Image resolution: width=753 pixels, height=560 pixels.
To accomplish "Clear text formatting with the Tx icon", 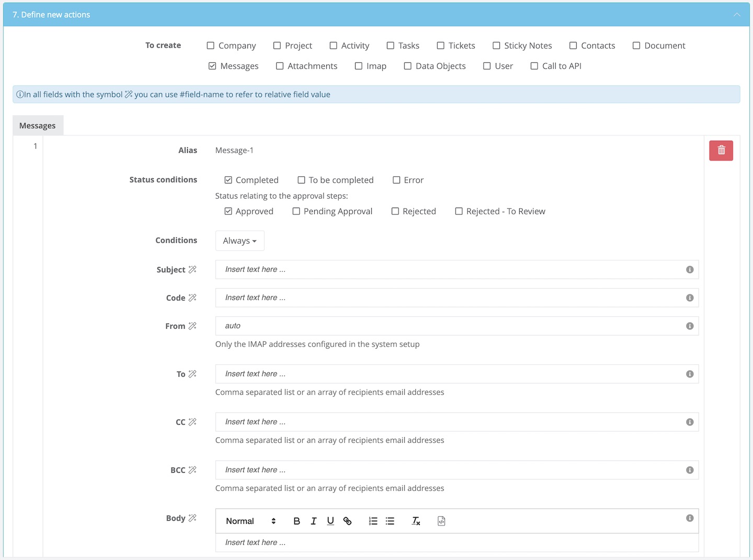I will pos(416,521).
